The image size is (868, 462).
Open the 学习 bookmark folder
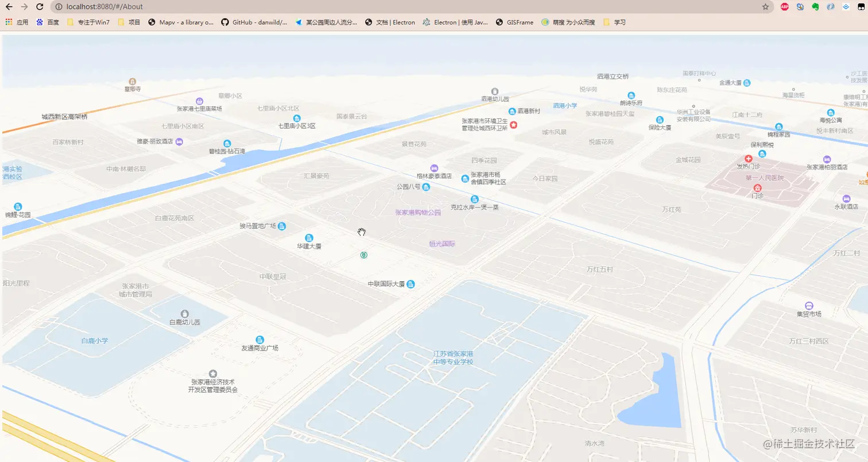(614, 22)
